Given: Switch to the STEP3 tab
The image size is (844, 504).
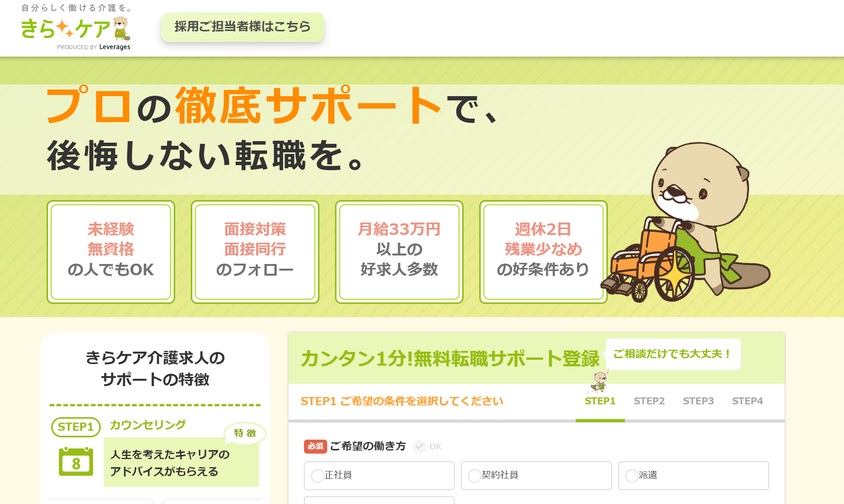Looking at the screenshot, I should [698, 401].
